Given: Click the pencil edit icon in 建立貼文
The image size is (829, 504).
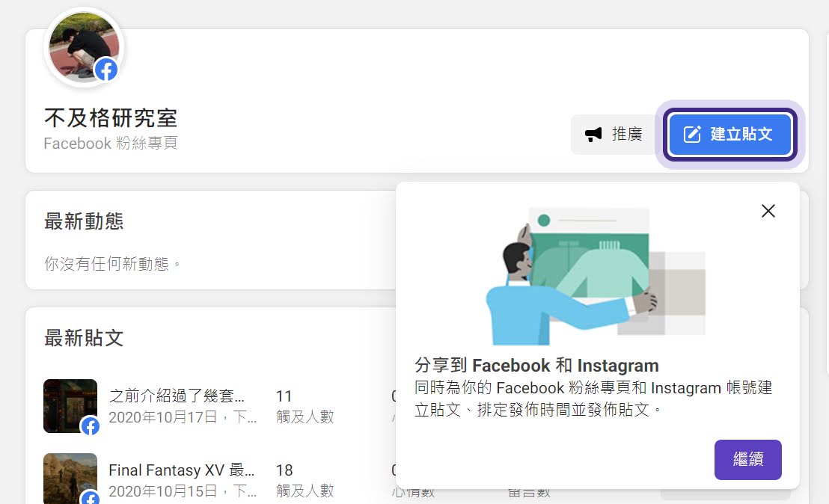Looking at the screenshot, I should 692,134.
